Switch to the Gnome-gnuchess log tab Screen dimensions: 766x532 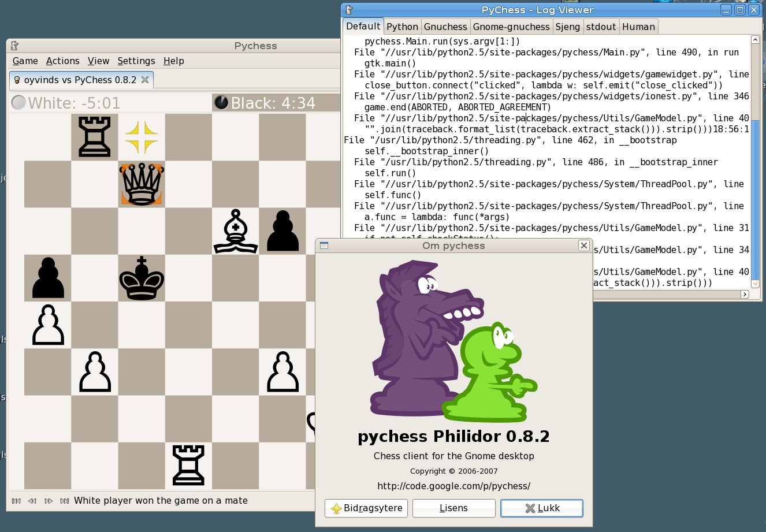pos(511,27)
